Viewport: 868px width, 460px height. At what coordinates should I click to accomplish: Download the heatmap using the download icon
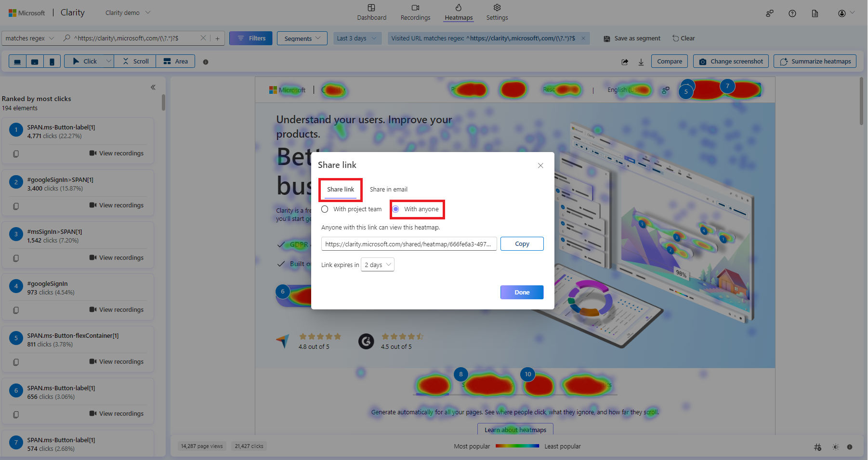[641, 62]
